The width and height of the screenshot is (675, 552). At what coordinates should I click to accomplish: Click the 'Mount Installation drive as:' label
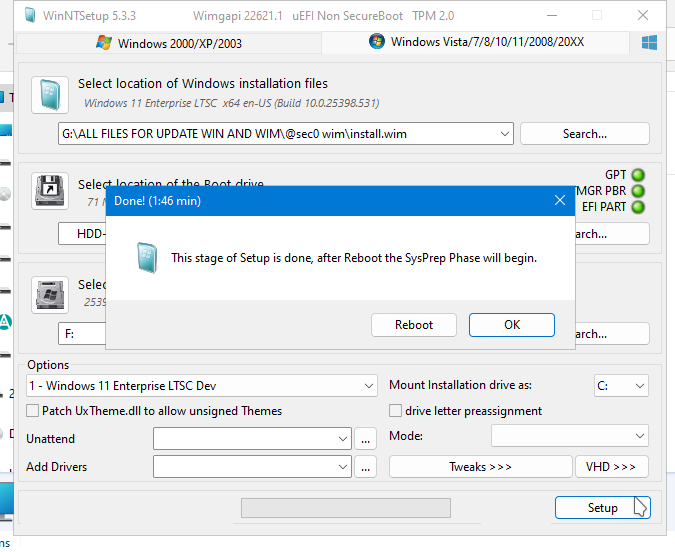coord(461,385)
